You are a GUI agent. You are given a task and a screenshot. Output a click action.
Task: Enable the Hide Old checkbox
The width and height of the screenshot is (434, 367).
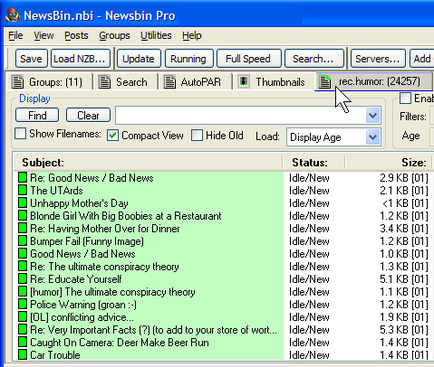[x=197, y=135]
